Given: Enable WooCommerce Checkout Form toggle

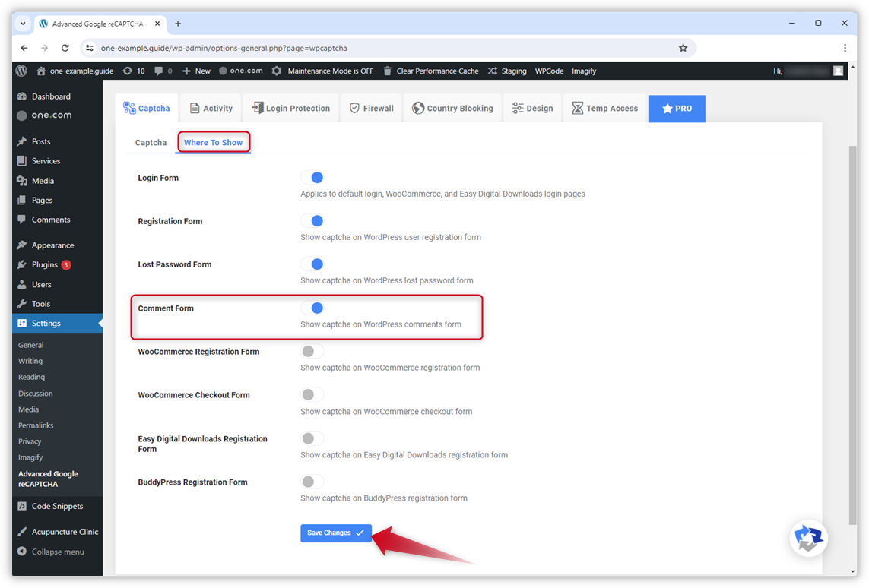Looking at the screenshot, I should pyautogui.click(x=312, y=395).
